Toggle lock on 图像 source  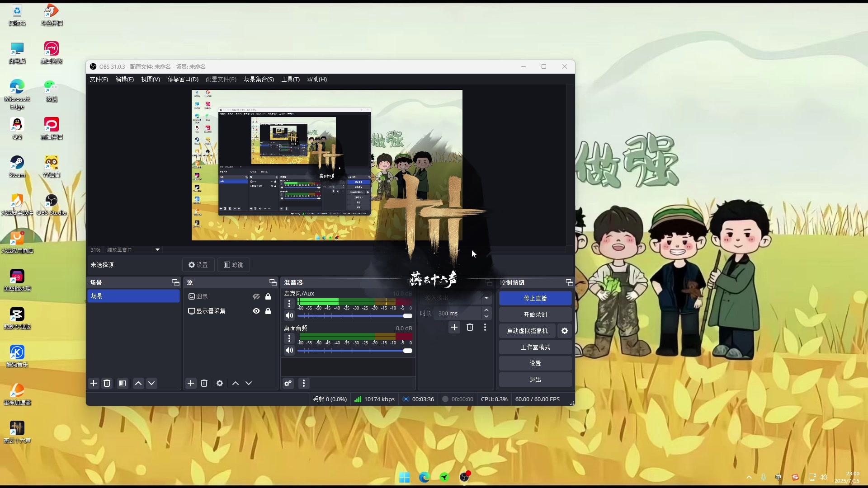click(x=268, y=296)
